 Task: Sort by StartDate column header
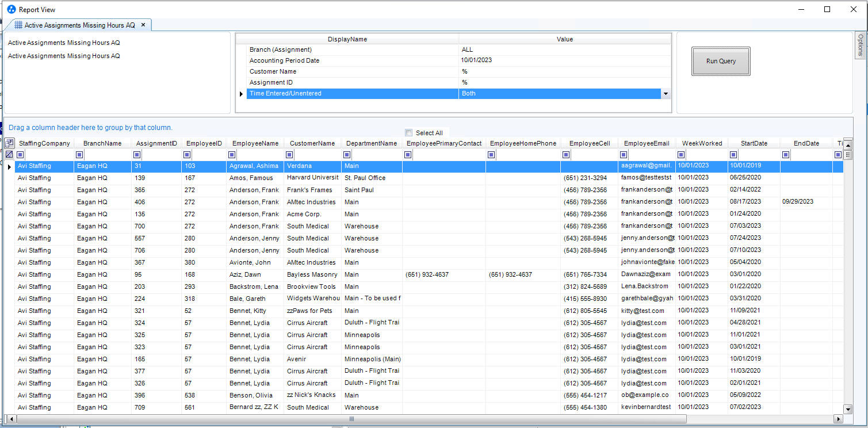tap(754, 143)
